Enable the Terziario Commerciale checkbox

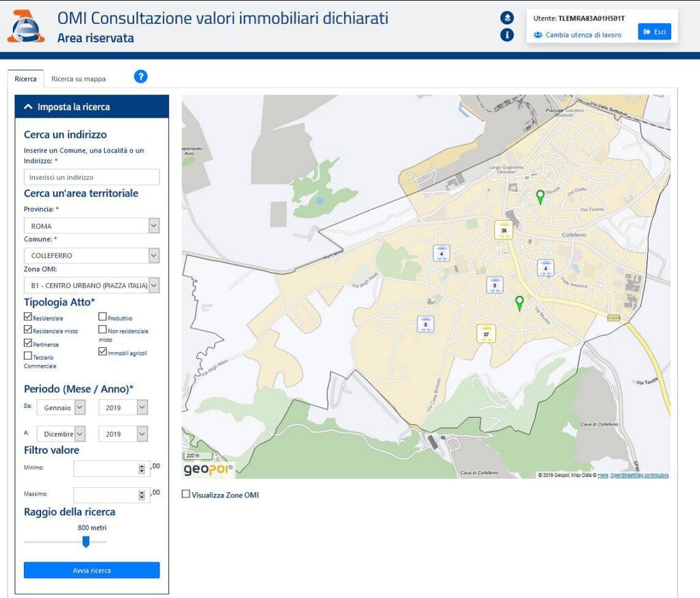click(x=28, y=355)
